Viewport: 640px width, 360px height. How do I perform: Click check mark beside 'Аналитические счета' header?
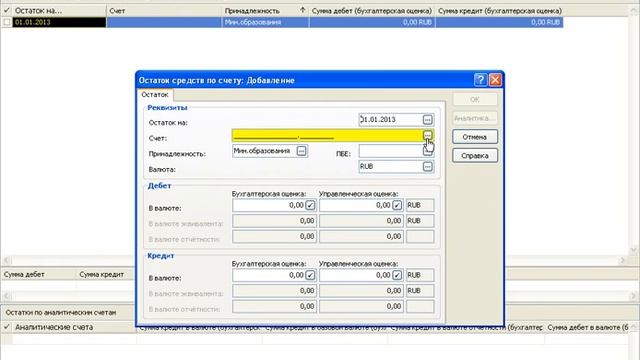pyautogui.click(x=7, y=327)
